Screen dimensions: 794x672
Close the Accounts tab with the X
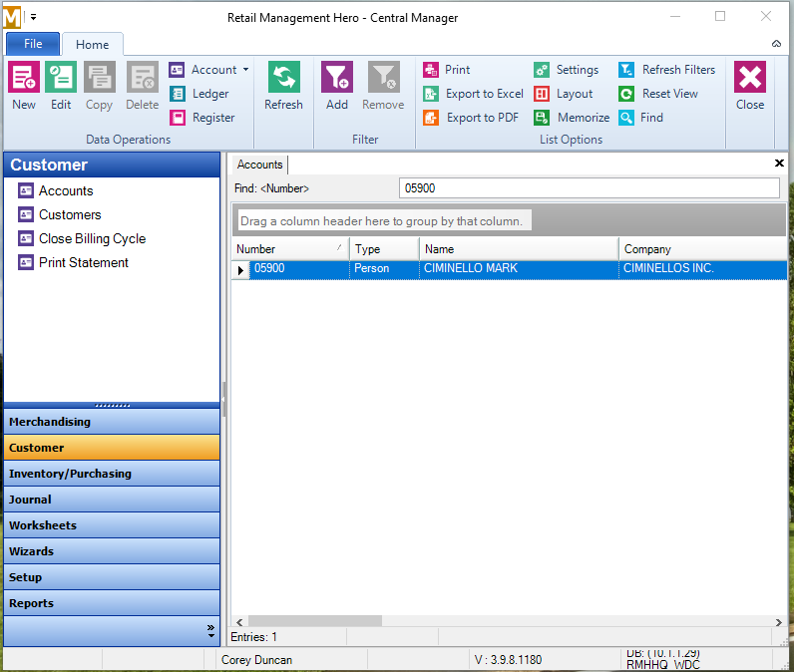pyautogui.click(x=779, y=163)
